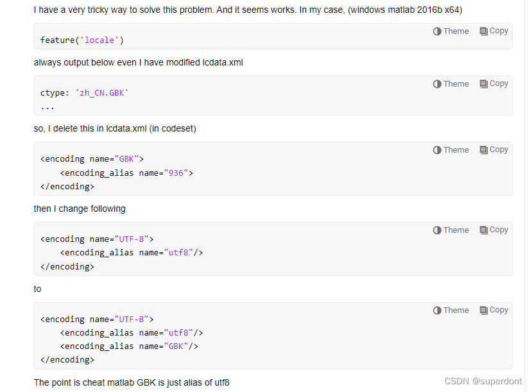Screen dimensions: 532x392
Task: Copy the feature('locale') code snippet
Action: [493, 31]
